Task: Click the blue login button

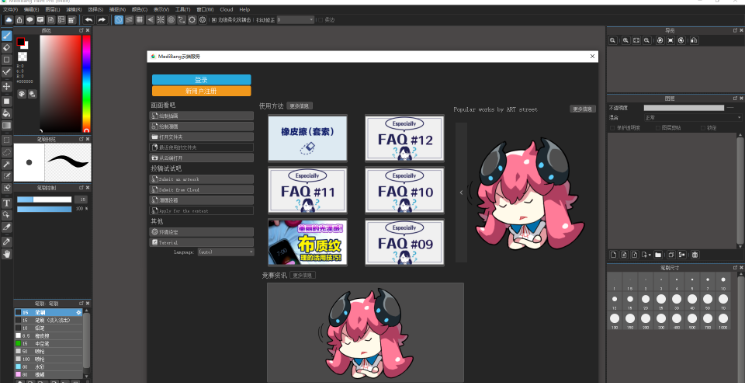Action: click(x=202, y=80)
